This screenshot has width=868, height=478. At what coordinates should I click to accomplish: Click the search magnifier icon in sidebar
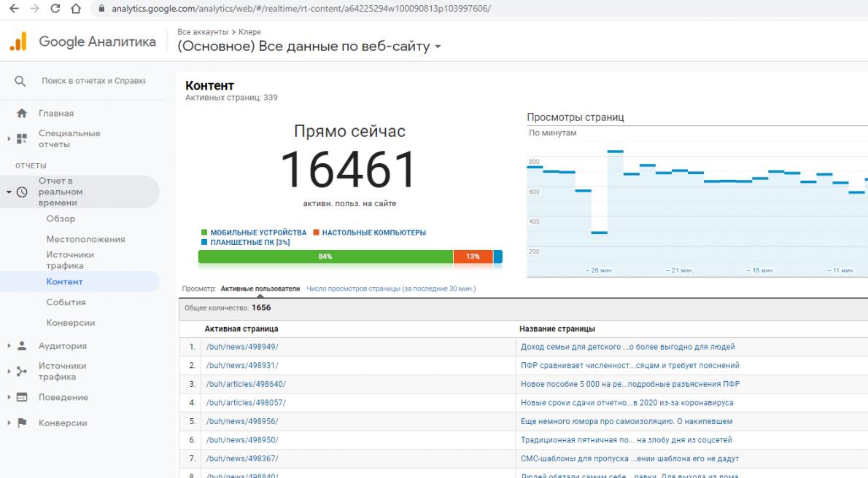[20, 82]
